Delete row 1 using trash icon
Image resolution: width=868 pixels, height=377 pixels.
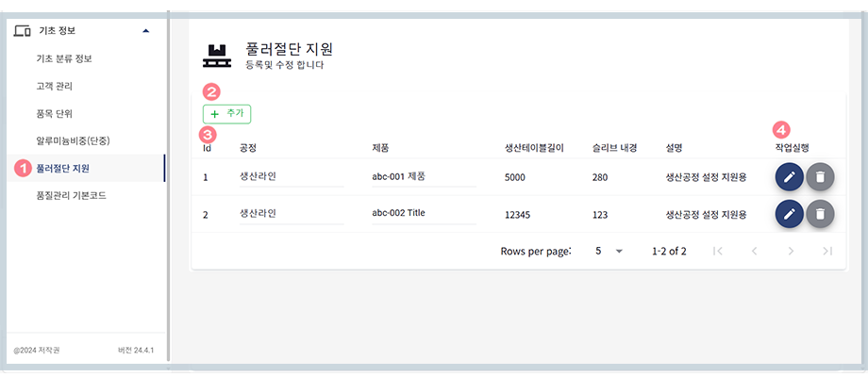coord(821,176)
